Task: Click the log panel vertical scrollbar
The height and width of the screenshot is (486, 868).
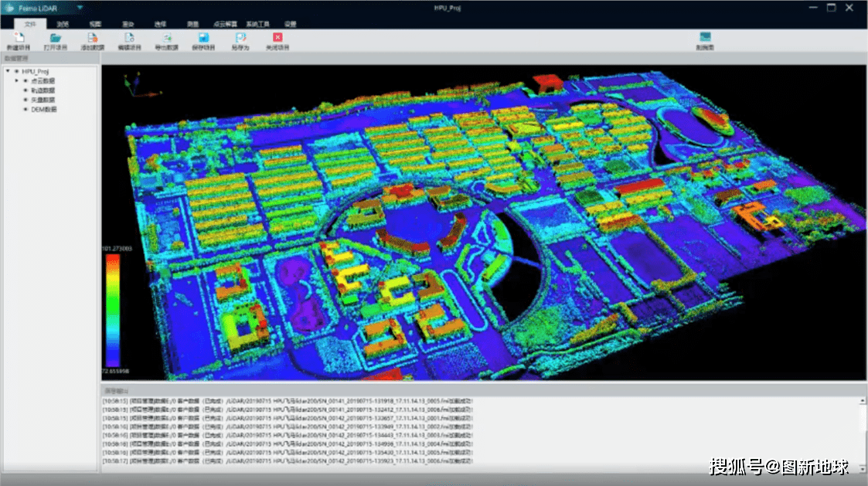Action: [863, 431]
